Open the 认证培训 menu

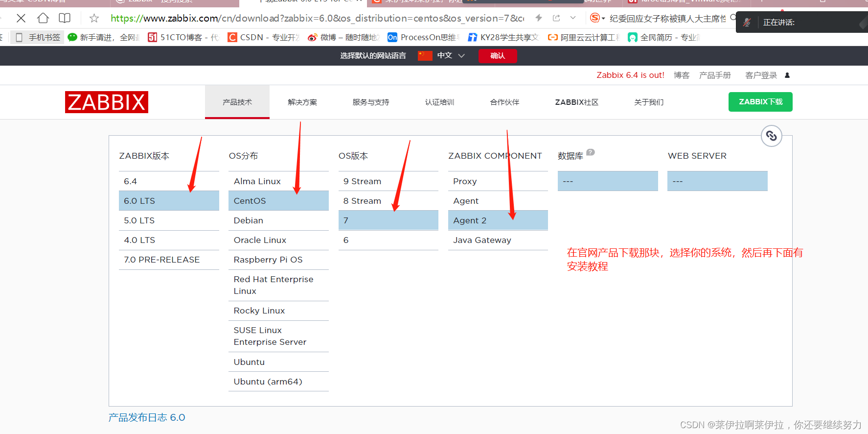pyautogui.click(x=439, y=102)
